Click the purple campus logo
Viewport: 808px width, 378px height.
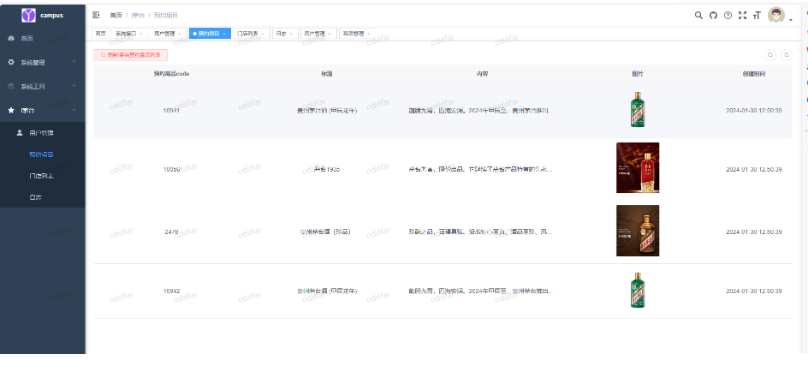coord(28,15)
